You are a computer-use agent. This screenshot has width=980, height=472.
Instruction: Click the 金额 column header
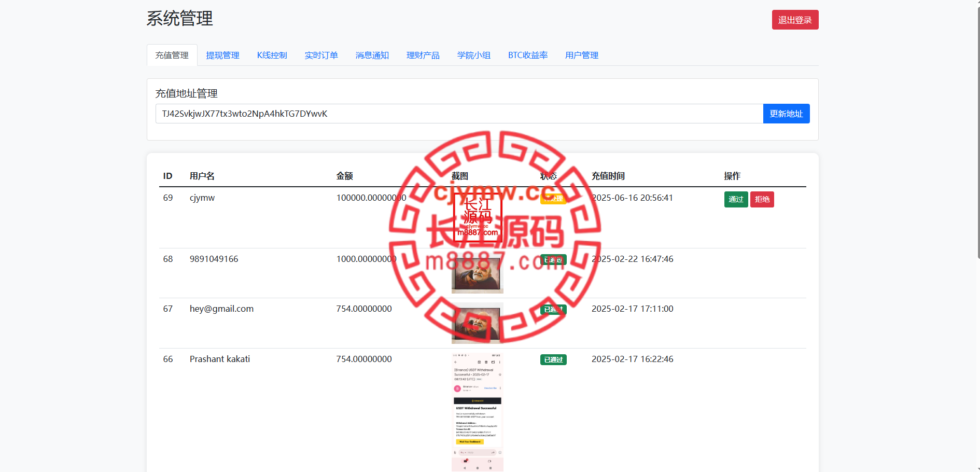pyautogui.click(x=345, y=176)
